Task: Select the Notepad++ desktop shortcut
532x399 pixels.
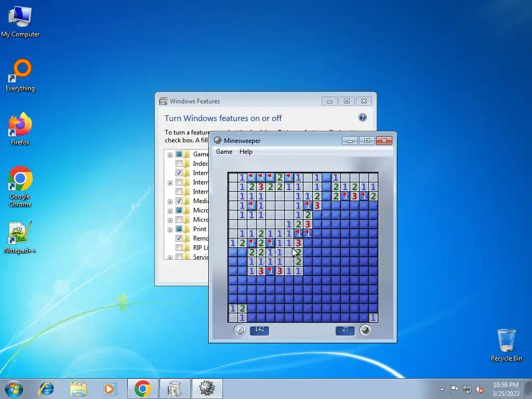Action: pyautogui.click(x=20, y=237)
